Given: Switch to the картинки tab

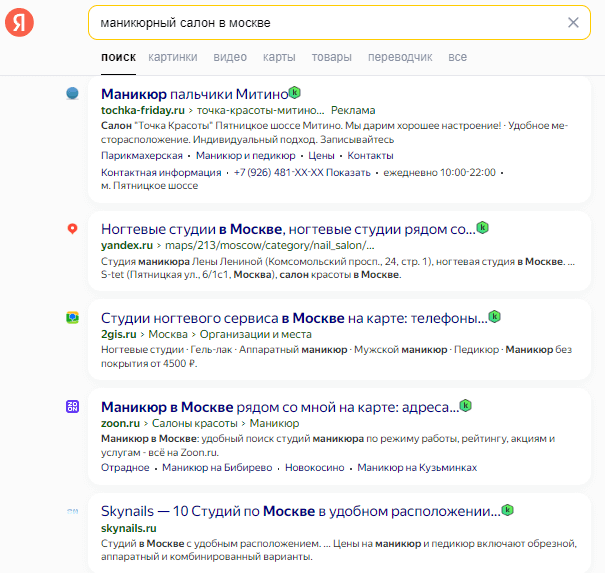Looking at the screenshot, I should (x=172, y=57).
